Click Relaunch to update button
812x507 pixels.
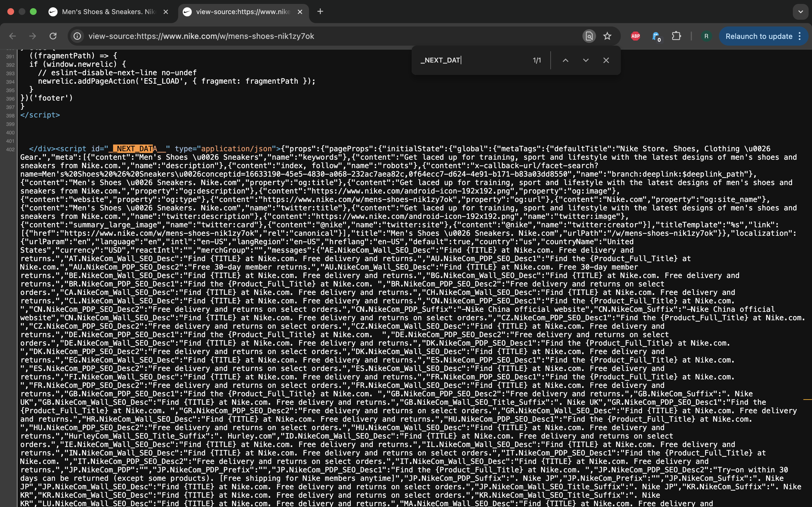pos(758,36)
